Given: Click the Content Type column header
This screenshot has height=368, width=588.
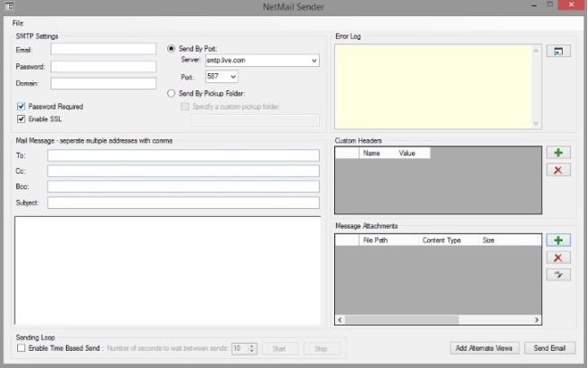Looking at the screenshot, I should tap(448, 241).
